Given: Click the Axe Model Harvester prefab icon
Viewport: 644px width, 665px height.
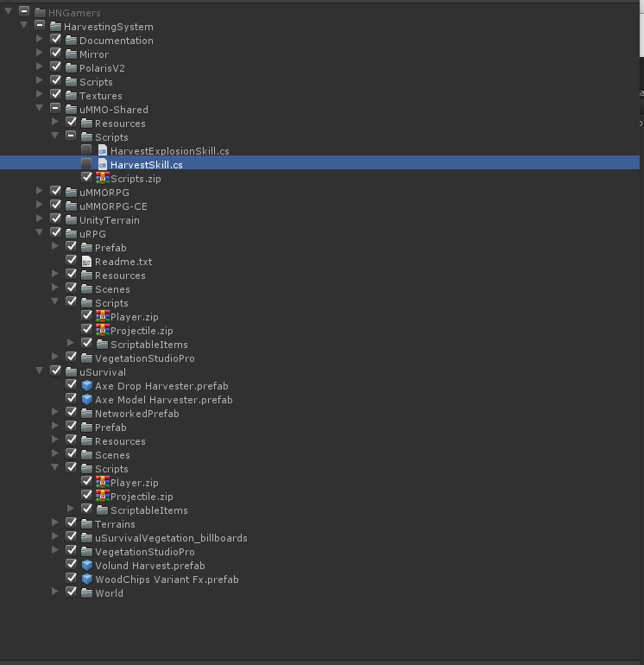Looking at the screenshot, I should [x=86, y=400].
